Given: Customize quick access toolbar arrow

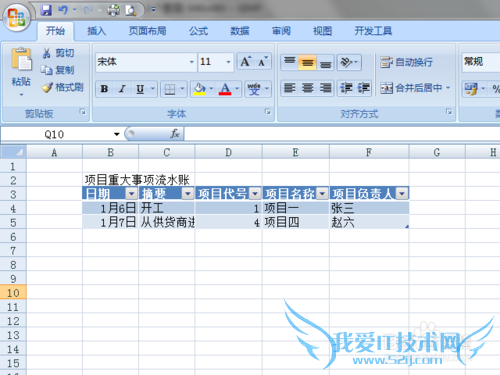Looking at the screenshot, I should [153, 10].
